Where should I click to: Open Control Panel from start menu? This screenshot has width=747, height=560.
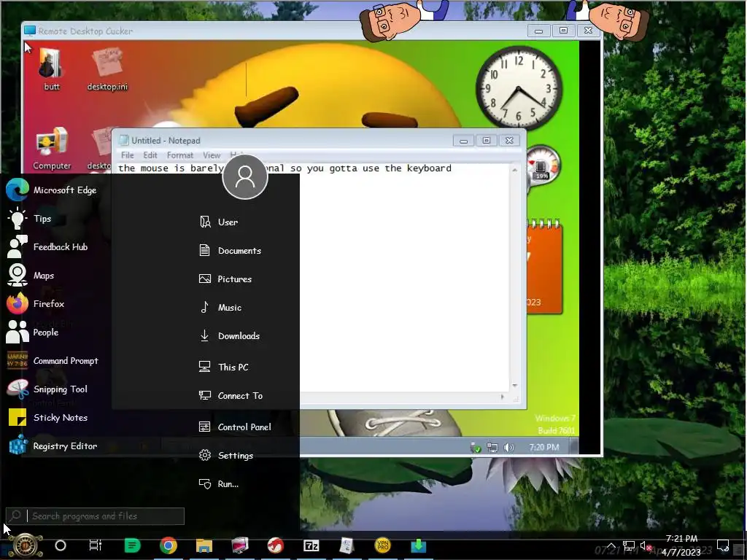(236, 427)
